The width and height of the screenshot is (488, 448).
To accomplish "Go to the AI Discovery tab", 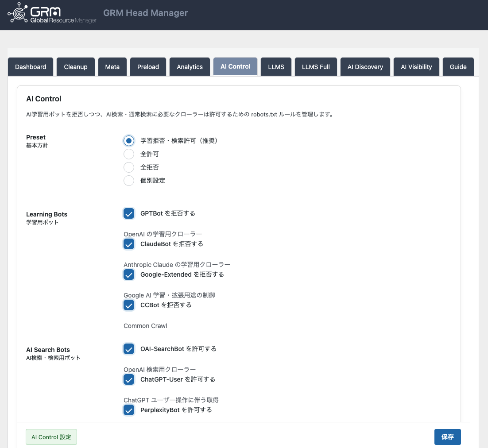I will [x=365, y=67].
